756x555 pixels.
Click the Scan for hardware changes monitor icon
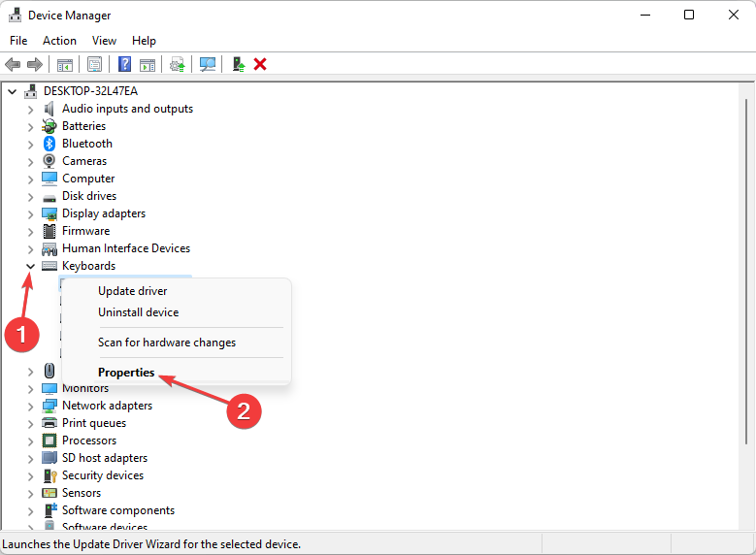[208, 64]
